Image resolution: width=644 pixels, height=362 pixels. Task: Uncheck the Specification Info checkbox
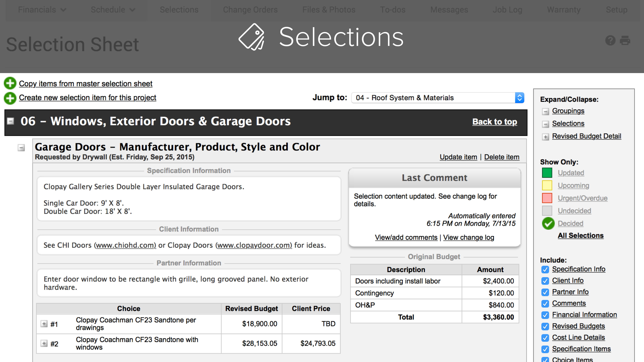545,269
